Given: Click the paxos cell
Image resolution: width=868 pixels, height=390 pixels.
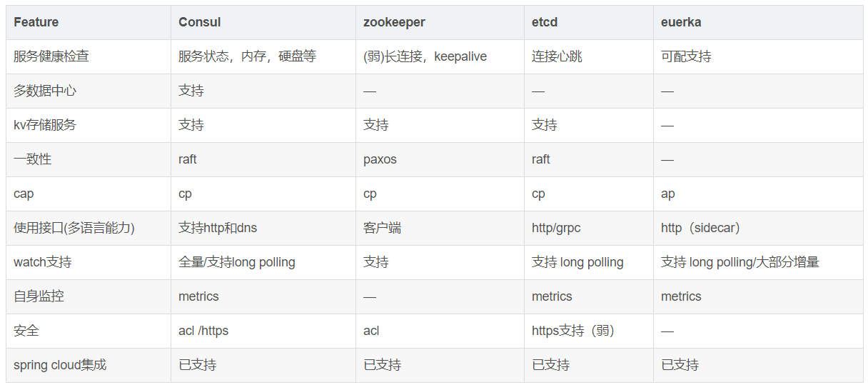Looking at the screenshot, I should click(x=380, y=159).
